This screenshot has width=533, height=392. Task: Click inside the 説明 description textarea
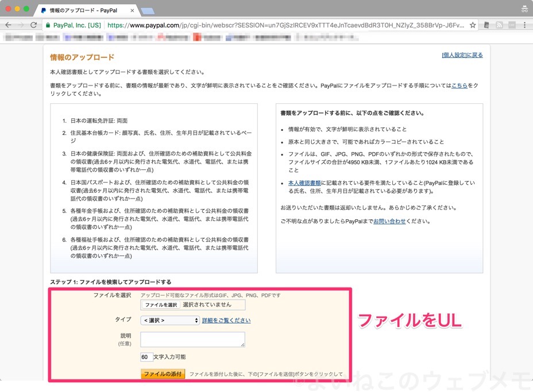click(x=192, y=340)
